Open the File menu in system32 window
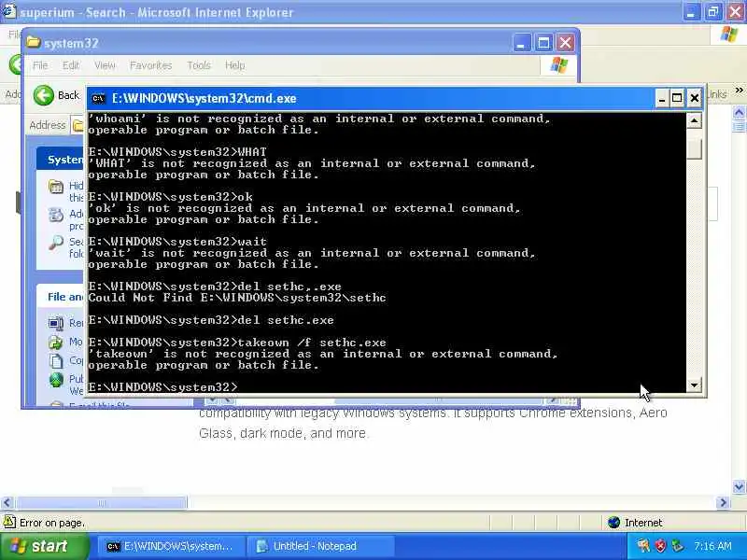 point(40,65)
